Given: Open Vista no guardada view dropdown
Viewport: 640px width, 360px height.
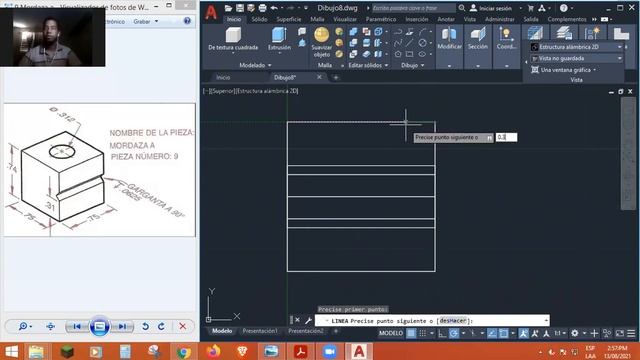Looking at the screenshot, I should (x=577, y=58).
